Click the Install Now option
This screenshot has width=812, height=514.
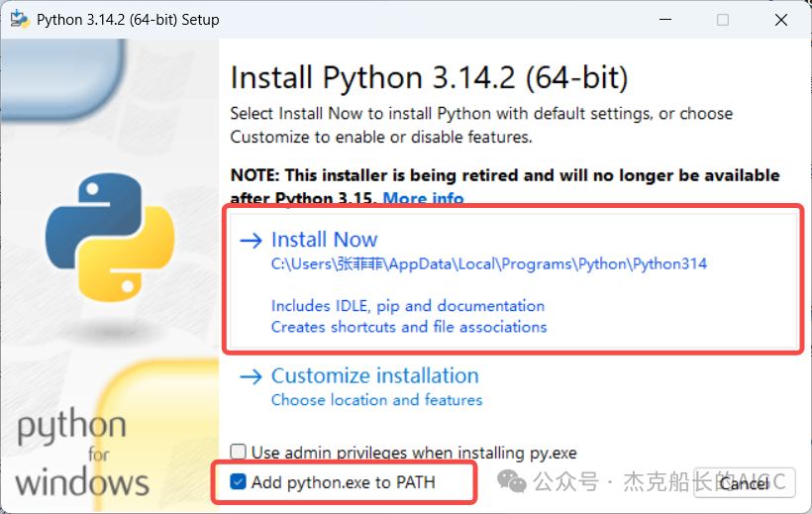(x=513, y=280)
